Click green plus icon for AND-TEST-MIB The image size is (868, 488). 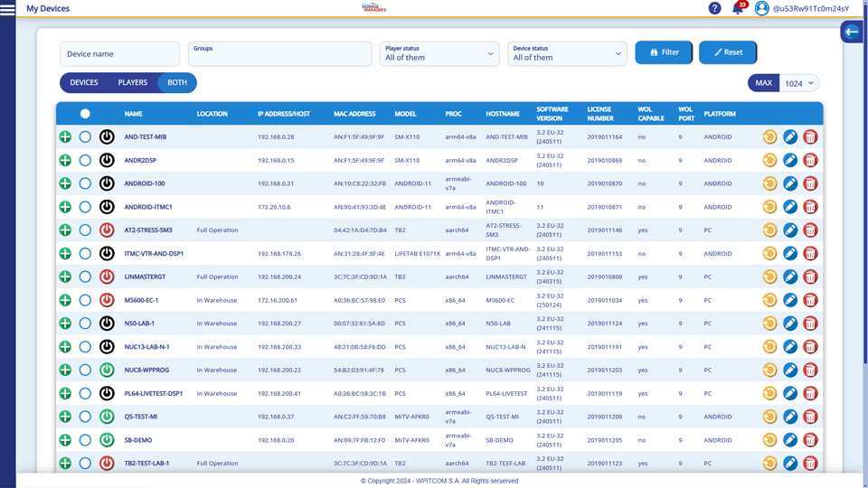tap(65, 136)
